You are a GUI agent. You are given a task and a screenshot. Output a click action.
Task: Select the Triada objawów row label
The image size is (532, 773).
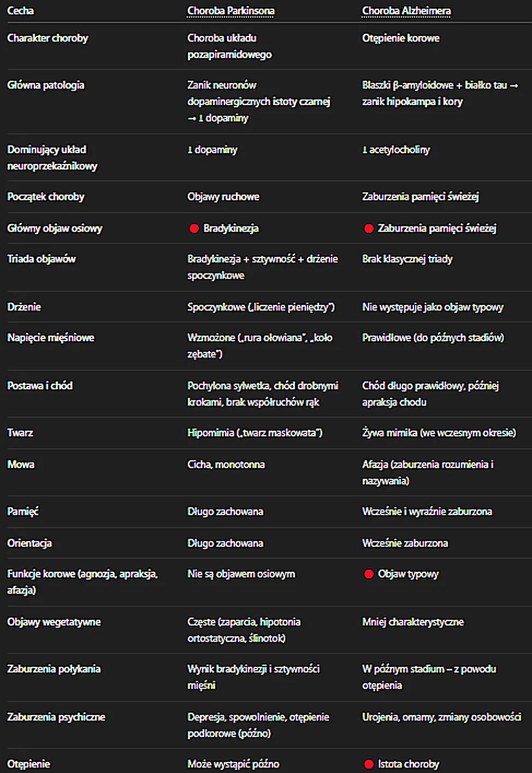coord(42,259)
